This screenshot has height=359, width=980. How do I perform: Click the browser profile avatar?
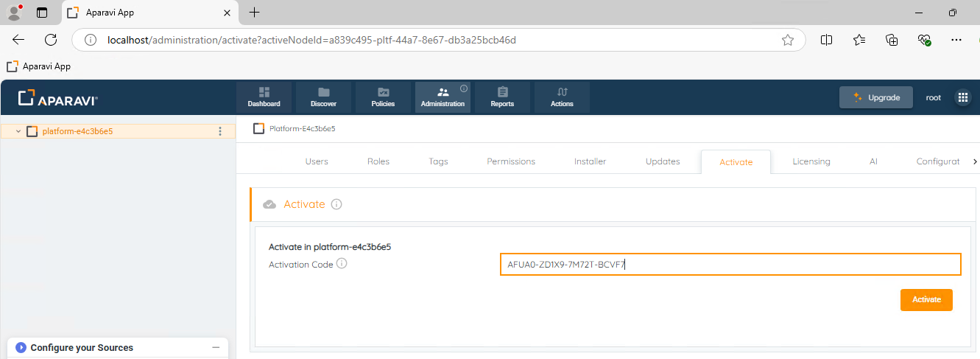click(x=14, y=12)
